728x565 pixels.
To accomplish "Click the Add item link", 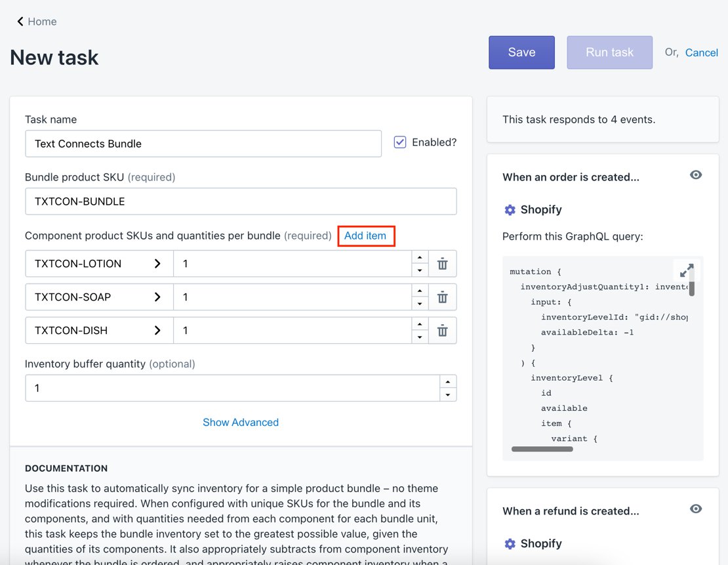I will tap(365, 236).
